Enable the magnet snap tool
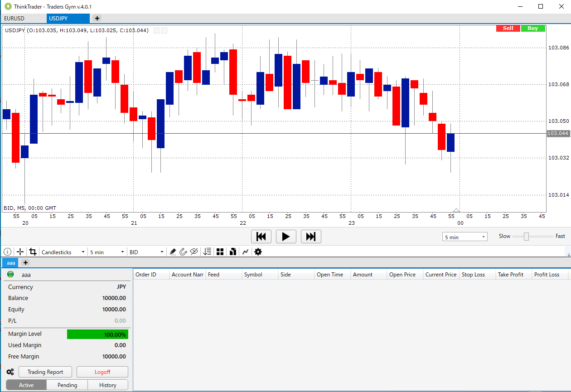The height and width of the screenshot is (392, 571). [183, 252]
